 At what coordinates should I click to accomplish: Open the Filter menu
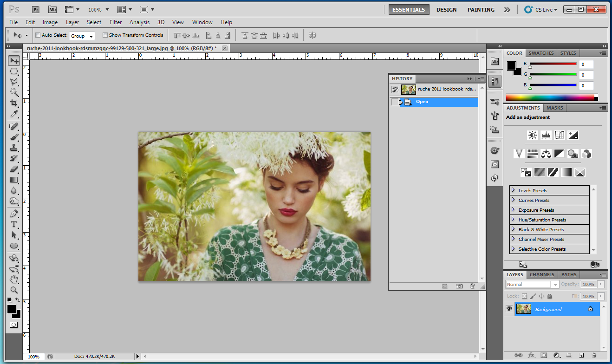(116, 22)
